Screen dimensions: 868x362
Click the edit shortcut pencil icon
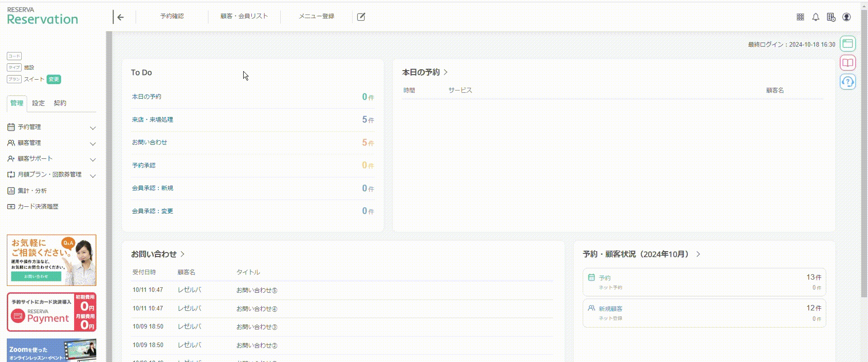point(361,17)
